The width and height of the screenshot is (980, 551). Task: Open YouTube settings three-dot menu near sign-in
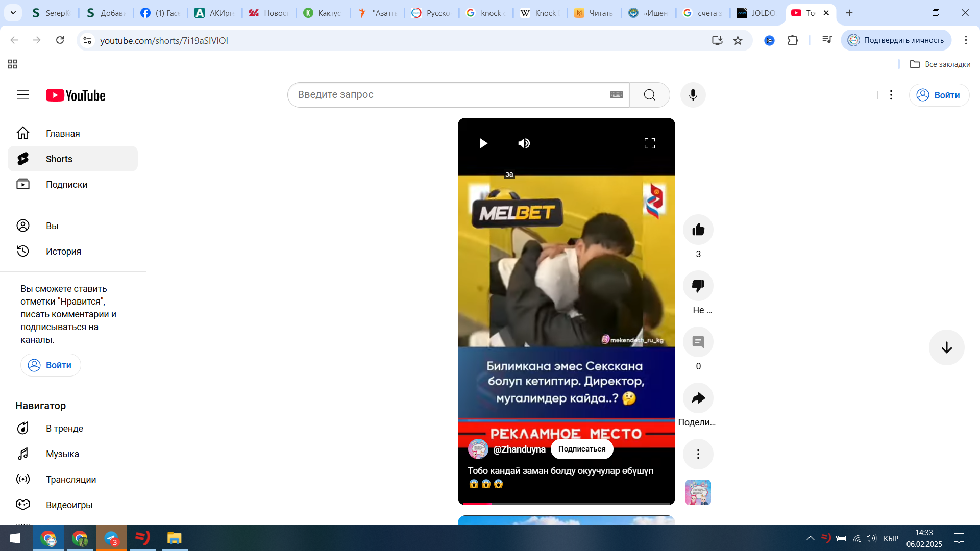pyautogui.click(x=891, y=95)
